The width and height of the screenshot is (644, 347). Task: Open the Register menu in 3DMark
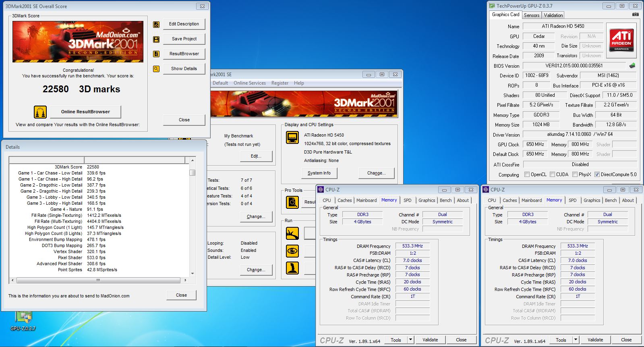click(x=280, y=83)
